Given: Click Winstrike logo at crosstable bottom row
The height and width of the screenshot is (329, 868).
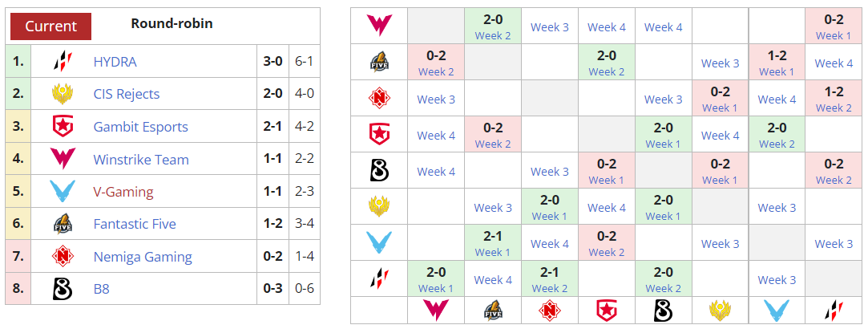Looking at the screenshot, I should point(436,310).
